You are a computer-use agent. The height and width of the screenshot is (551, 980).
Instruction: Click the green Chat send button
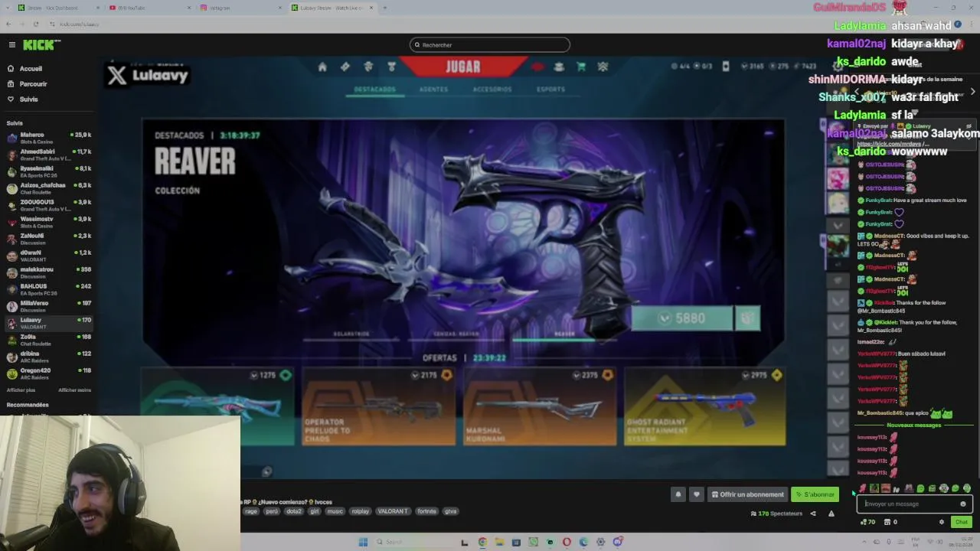pos(962,522)
